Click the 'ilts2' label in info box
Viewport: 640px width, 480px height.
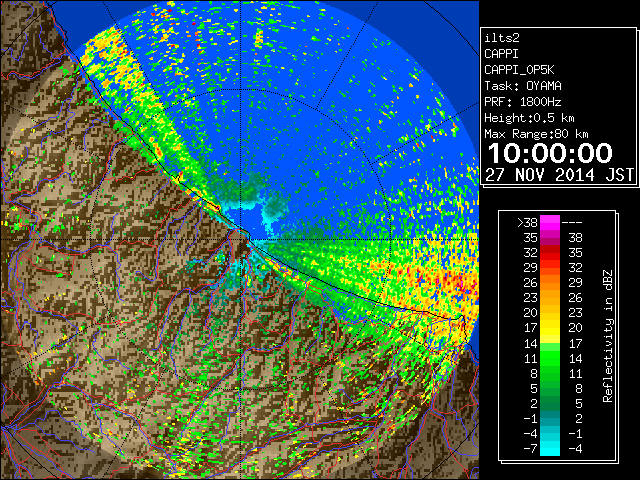click(x=502, y=38)
